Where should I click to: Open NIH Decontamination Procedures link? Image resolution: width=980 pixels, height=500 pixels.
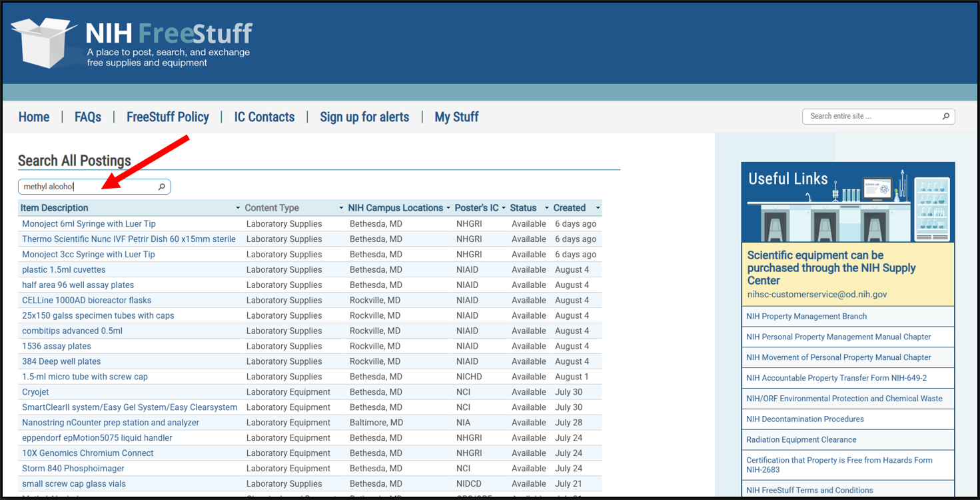805,419
